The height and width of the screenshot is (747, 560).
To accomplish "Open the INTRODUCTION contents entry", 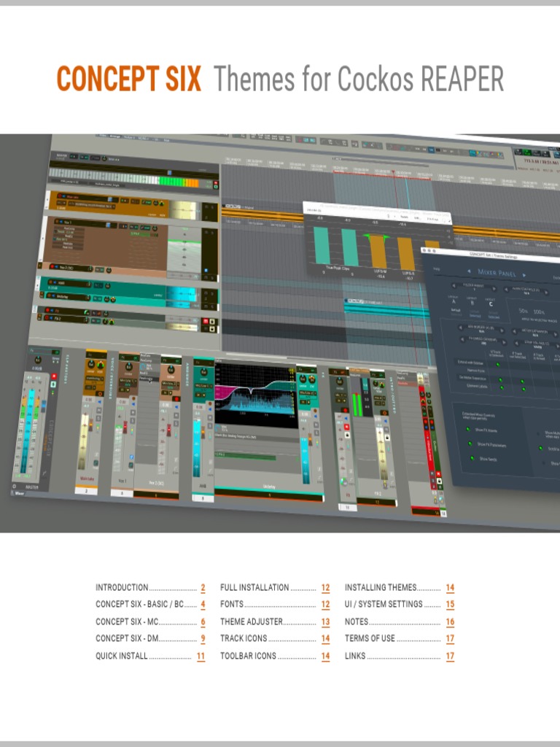I will [150, 587].
